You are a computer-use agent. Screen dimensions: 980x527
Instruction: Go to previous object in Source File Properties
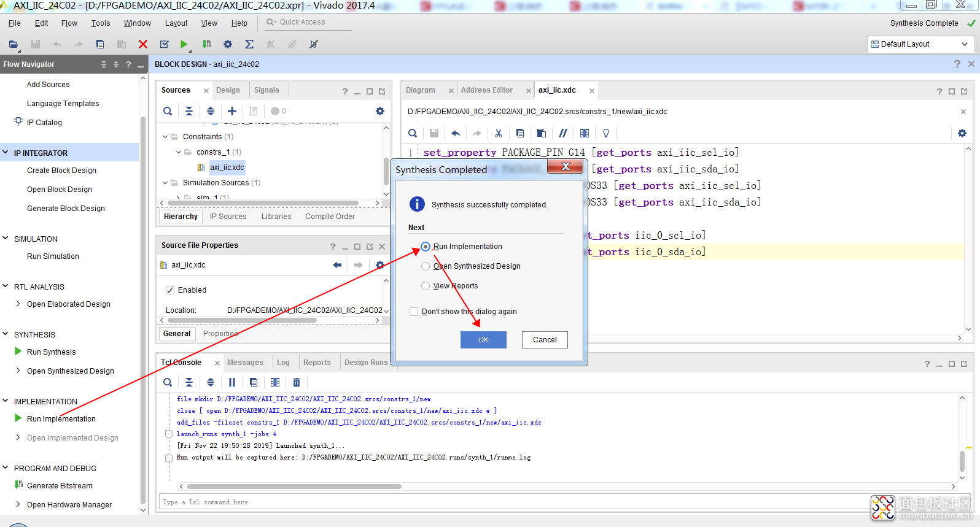point(337,265)
